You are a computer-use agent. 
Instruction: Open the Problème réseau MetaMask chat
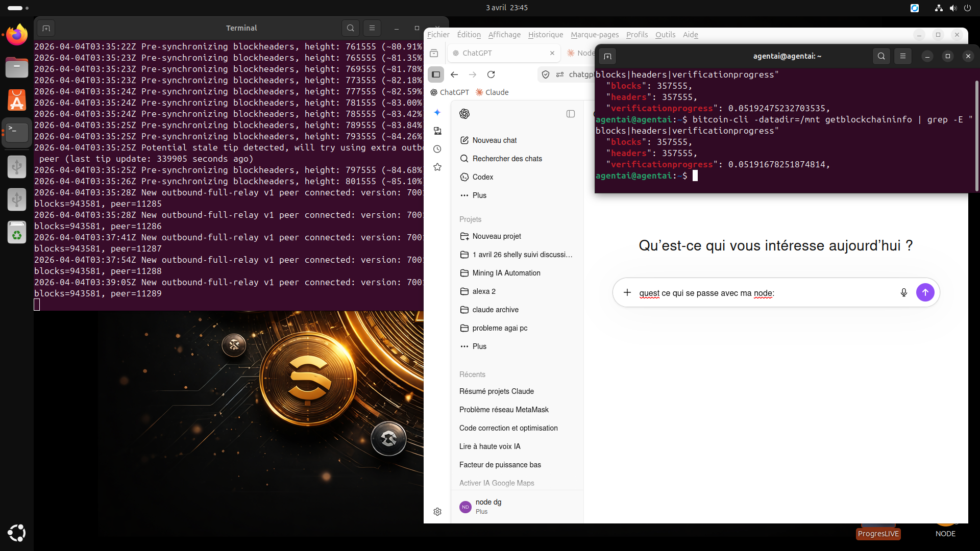tap(503, 410)
